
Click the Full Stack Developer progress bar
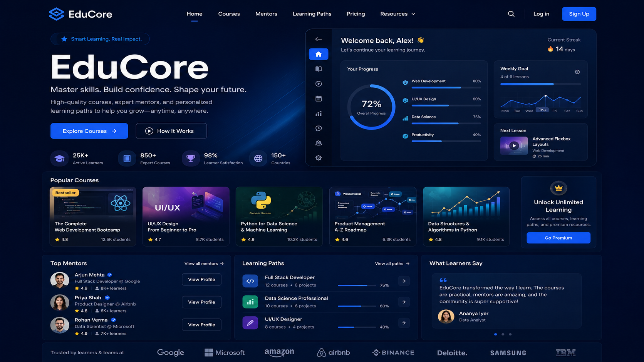pos(357,285)
